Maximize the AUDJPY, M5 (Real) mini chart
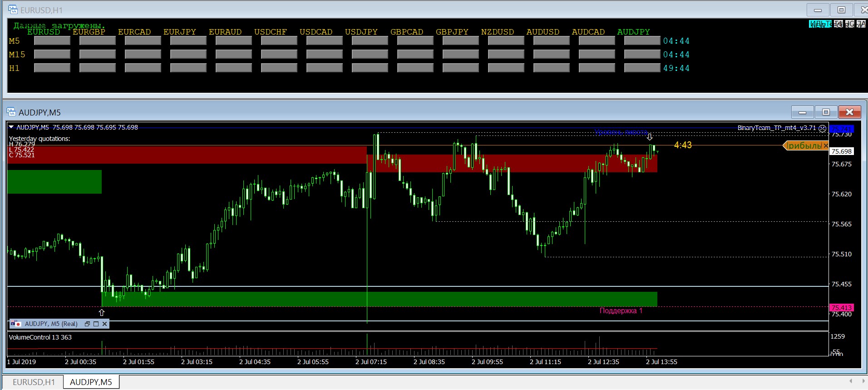The height and width of the screenshot is (390, 868). click(96, 324)
